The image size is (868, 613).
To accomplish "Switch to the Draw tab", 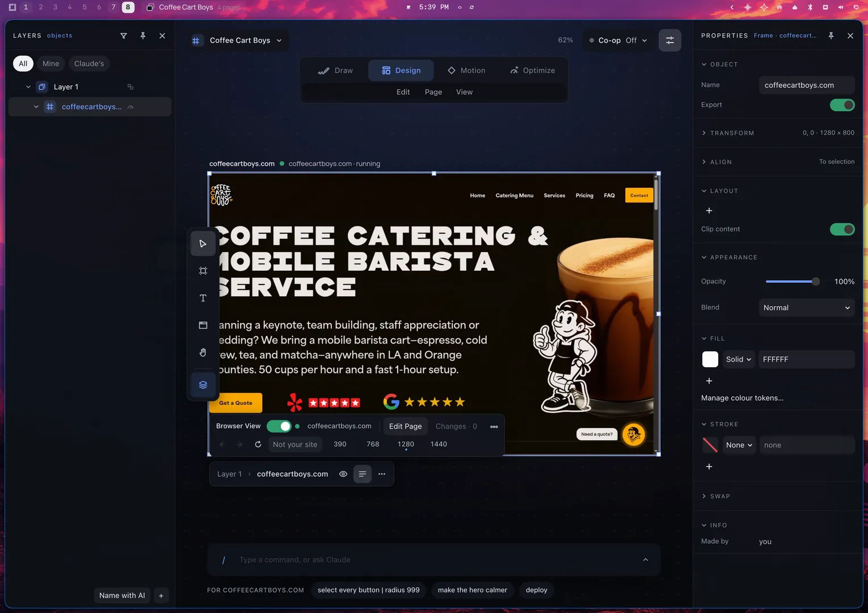I will click(336, 70).
